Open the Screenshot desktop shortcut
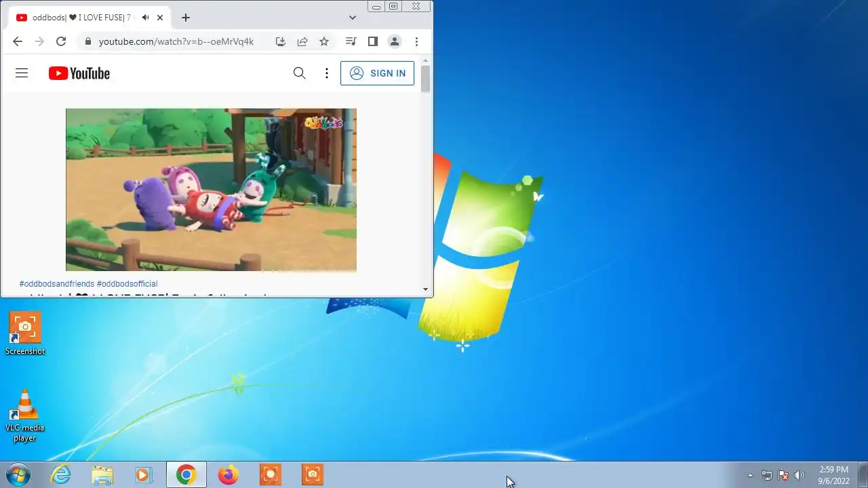 [x=25, y=333]
